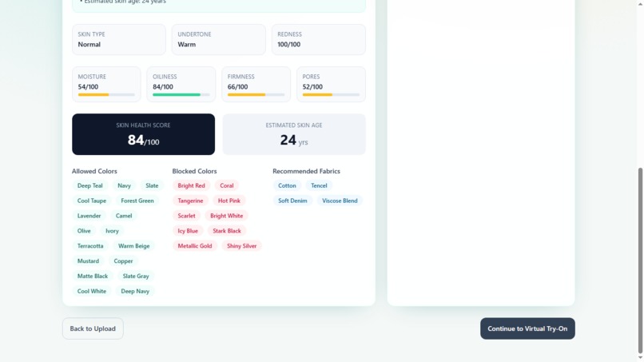Click the Firmness progress bar

pos(256,95)
